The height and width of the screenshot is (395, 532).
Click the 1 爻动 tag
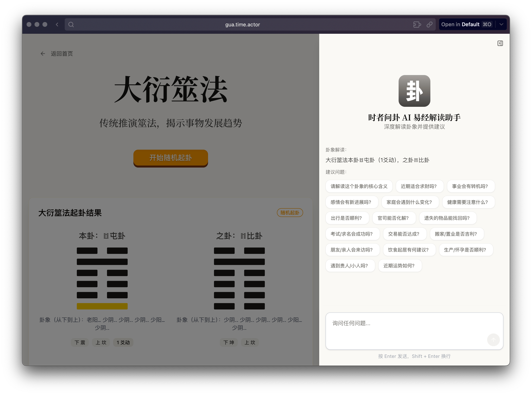(123, 342)
